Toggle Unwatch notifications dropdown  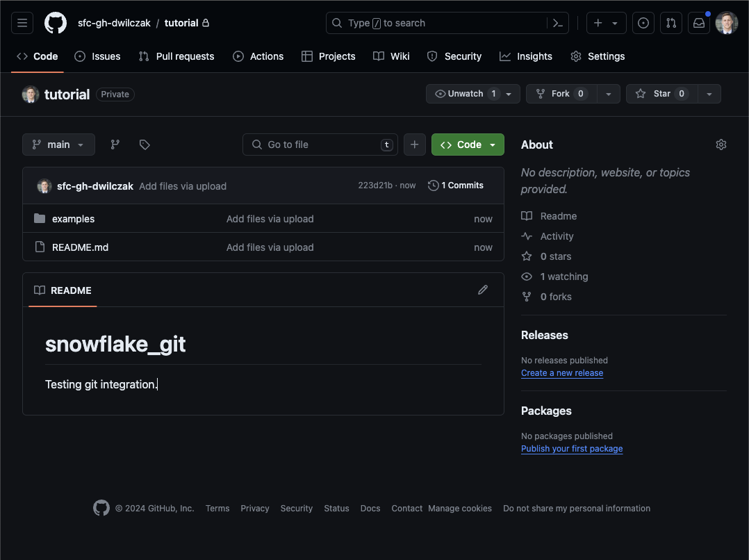click(473, 94)
